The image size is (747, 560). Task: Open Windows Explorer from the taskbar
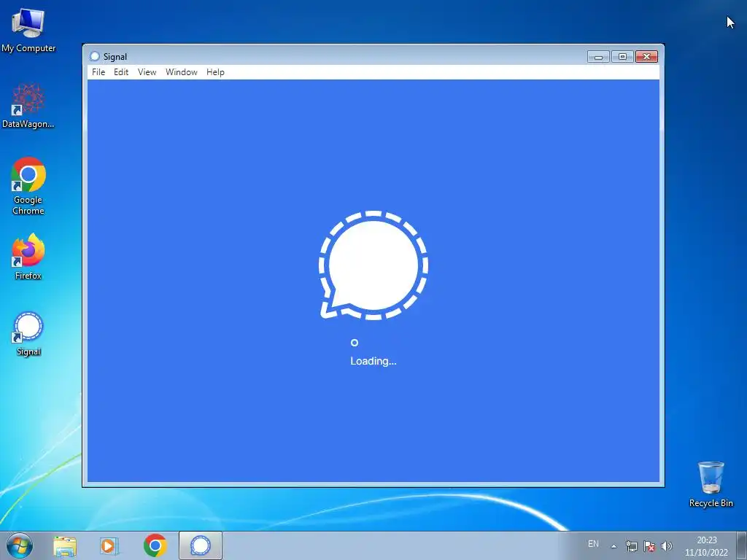pyautogui.click(x=64, y=545)
